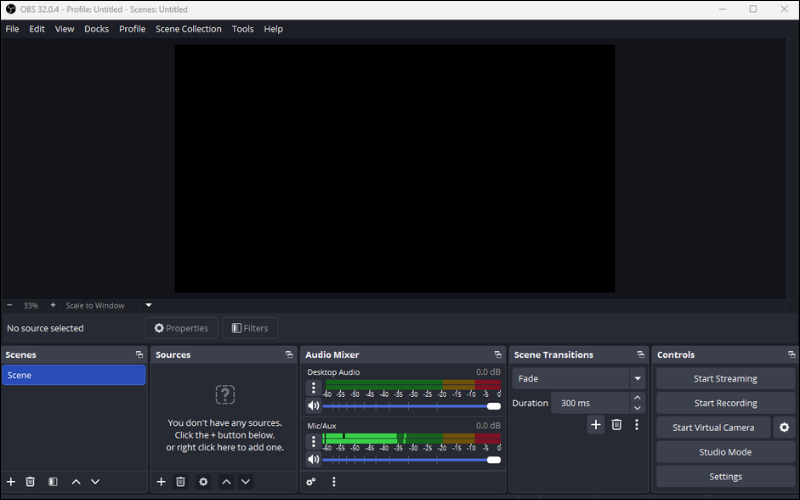
Task: Move source up arrow in Sources dock
Action: [x=227, y=482]
